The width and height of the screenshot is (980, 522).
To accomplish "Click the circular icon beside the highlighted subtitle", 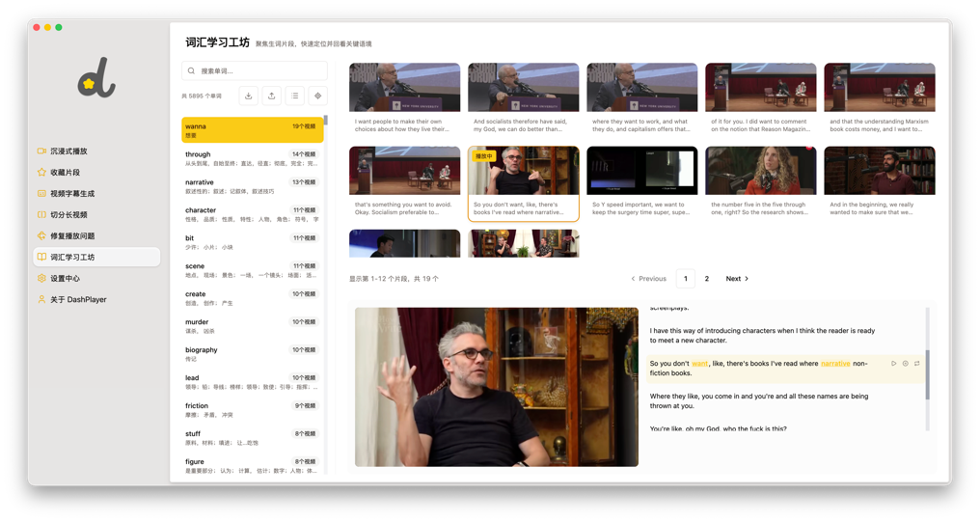I will (x=905, y=363).
